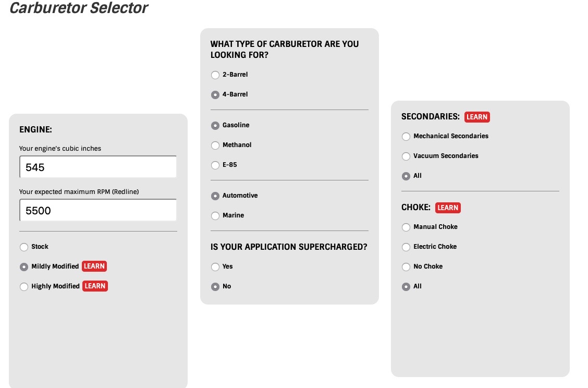Choose Methanol as the fuel type
Screen dimensions: 588x388
[215, 145]
